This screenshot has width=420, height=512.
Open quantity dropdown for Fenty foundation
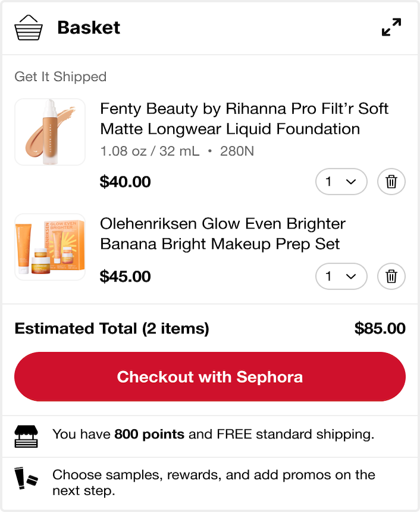pos(341,182)
